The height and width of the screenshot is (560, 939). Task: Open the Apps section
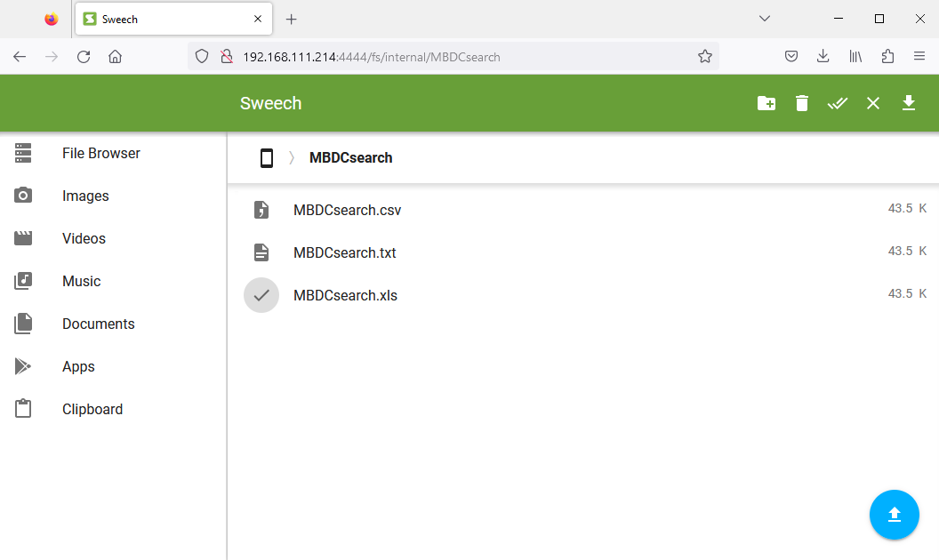[x=78, y=366]
